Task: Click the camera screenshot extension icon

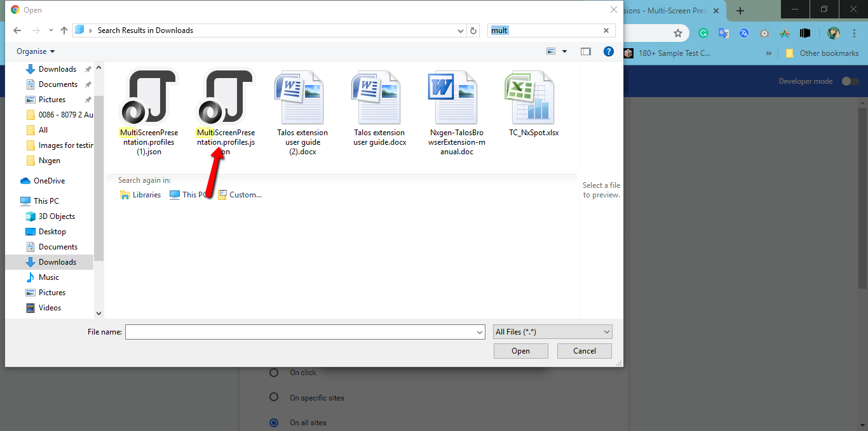Action: click(764, 33)
